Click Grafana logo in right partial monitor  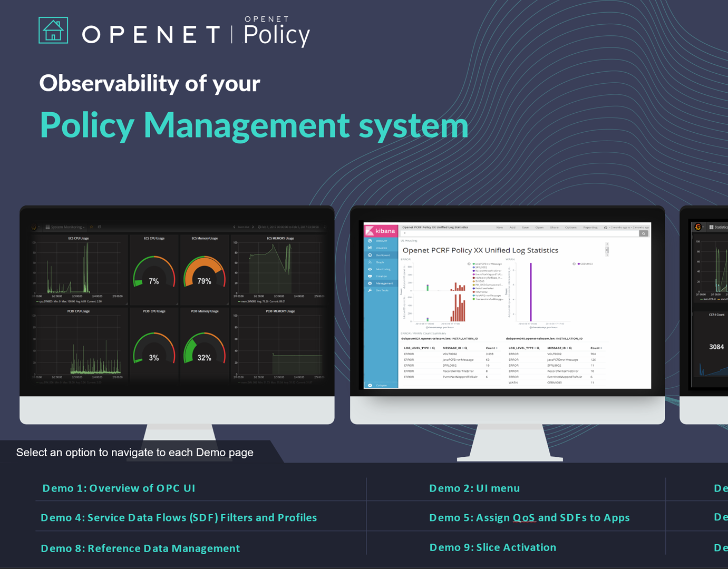pos(698,227)
